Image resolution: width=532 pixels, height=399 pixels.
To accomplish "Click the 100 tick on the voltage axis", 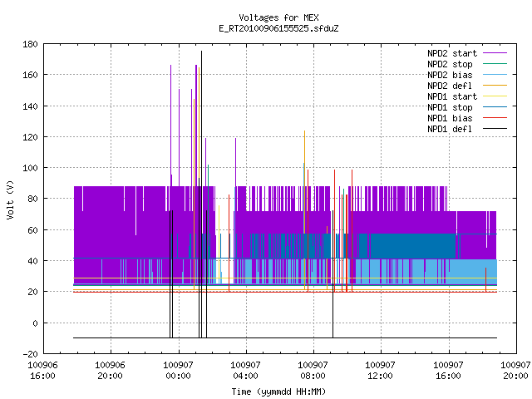I will pos(30,168).
